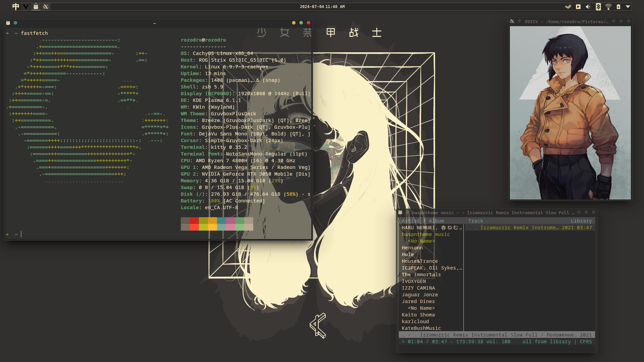Click the pink color swatch in fastfetch palette
The height and width of the screenshot is (362, 644).
click(230, 224)
